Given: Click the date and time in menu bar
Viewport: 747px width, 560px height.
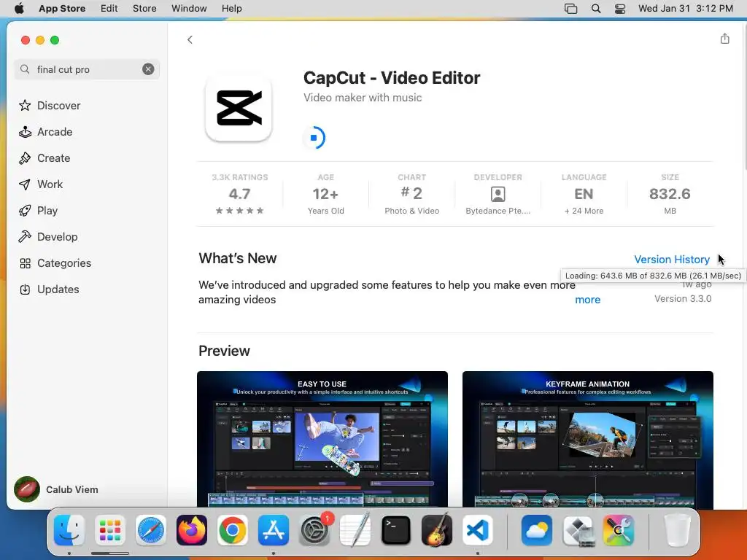Looking at the screenshot, I should point(686,9).
